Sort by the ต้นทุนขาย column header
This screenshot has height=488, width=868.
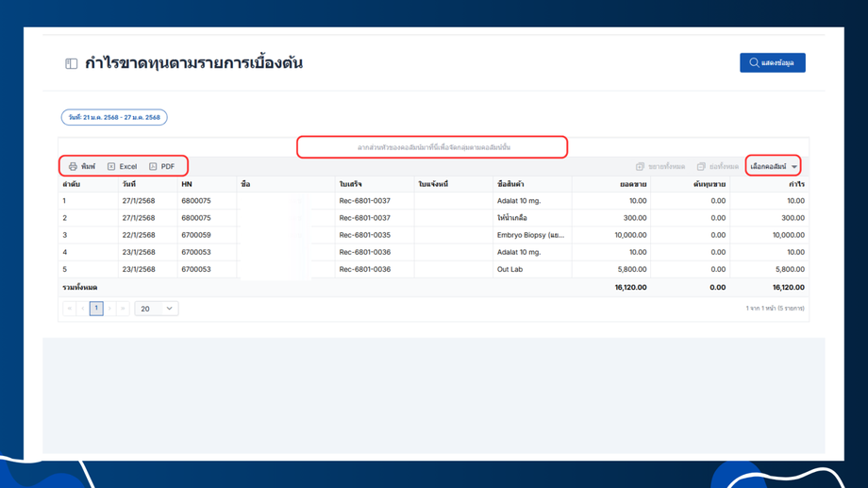pos(691,184)
